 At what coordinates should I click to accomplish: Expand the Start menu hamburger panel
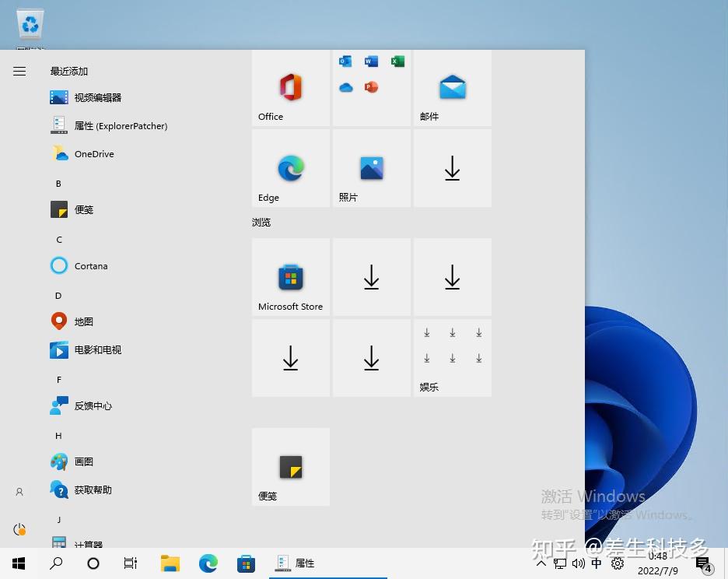point(19,71)
